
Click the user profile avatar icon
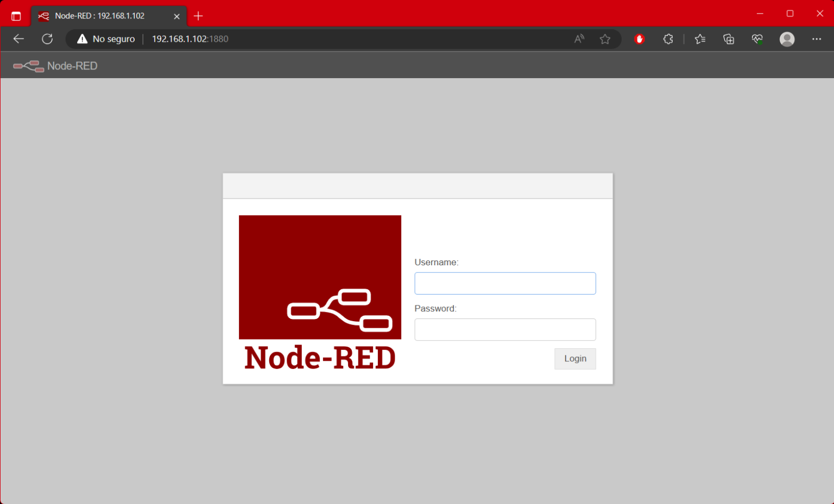point(787,39)
